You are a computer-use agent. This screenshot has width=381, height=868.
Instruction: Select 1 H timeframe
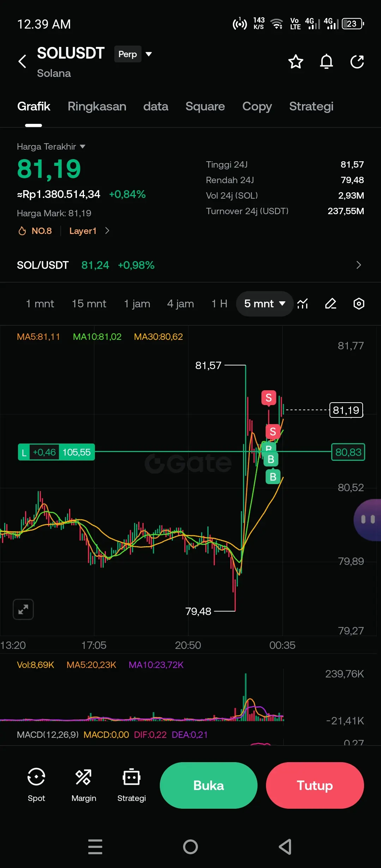click(219, 303)
